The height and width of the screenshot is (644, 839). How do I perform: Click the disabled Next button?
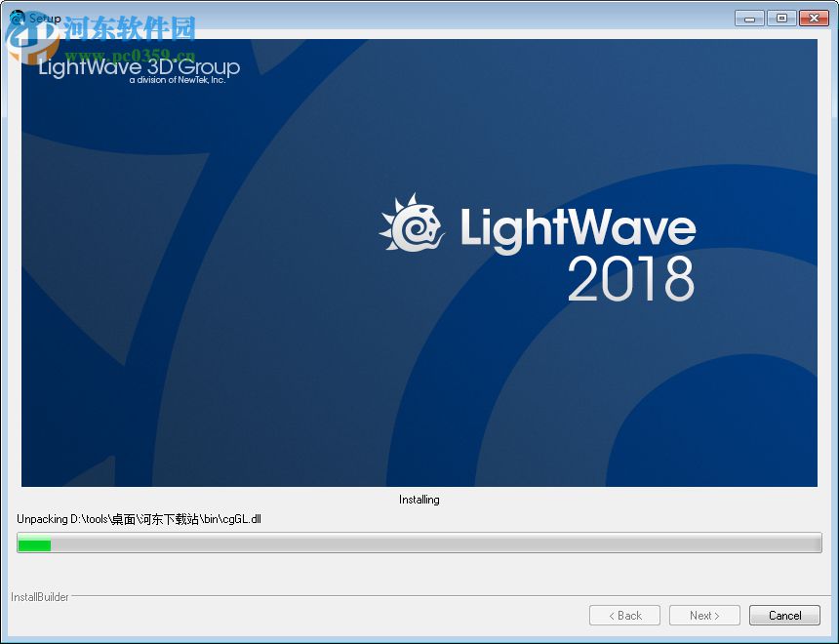(x=704, y=615)
